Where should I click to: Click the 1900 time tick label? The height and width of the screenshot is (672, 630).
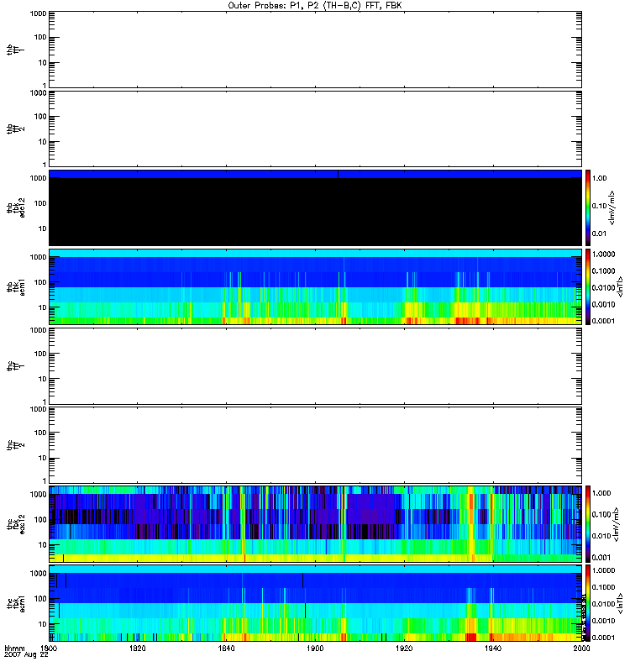click(315, 648)
